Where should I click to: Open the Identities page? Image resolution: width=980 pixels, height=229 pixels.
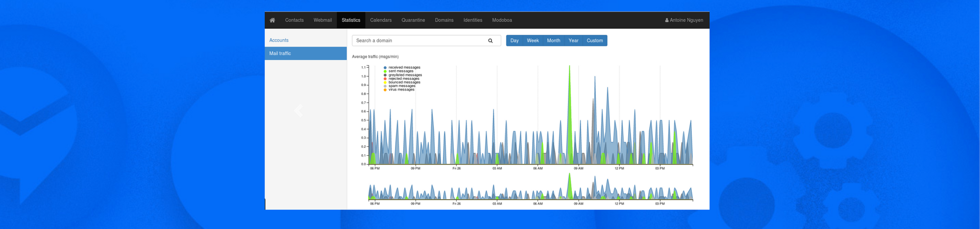click(473, 20)
